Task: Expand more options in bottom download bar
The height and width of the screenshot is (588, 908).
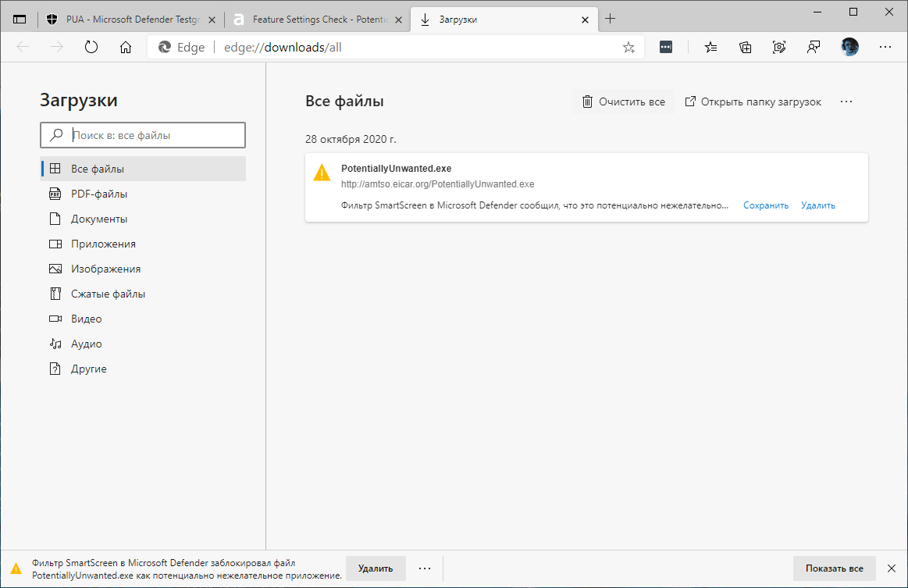Action: 425,568
